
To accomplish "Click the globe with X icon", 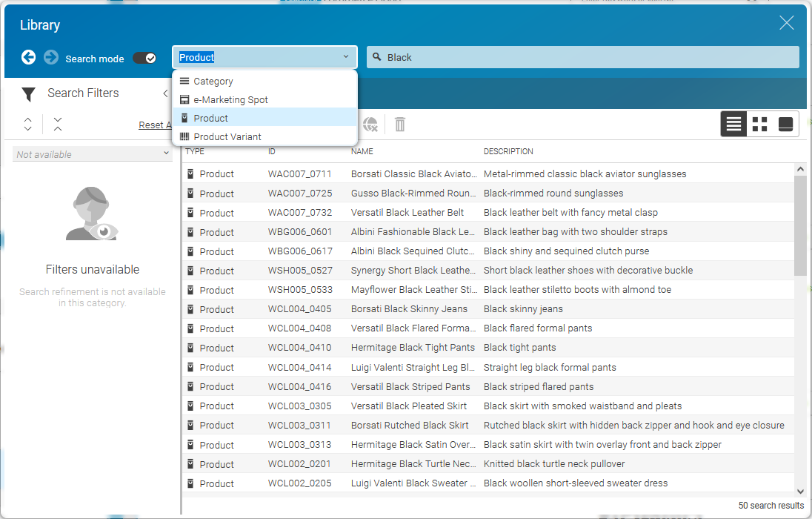I will pyautogui.click(x=370, y=124).
